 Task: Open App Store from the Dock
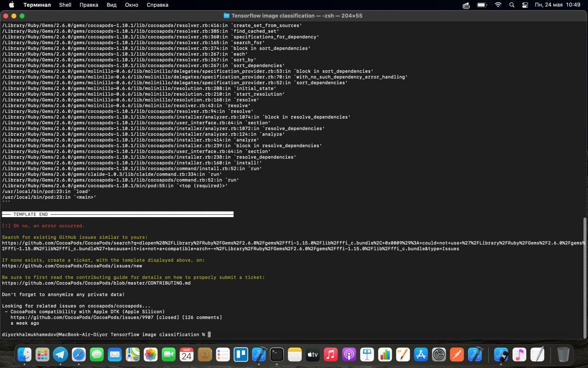421,354
